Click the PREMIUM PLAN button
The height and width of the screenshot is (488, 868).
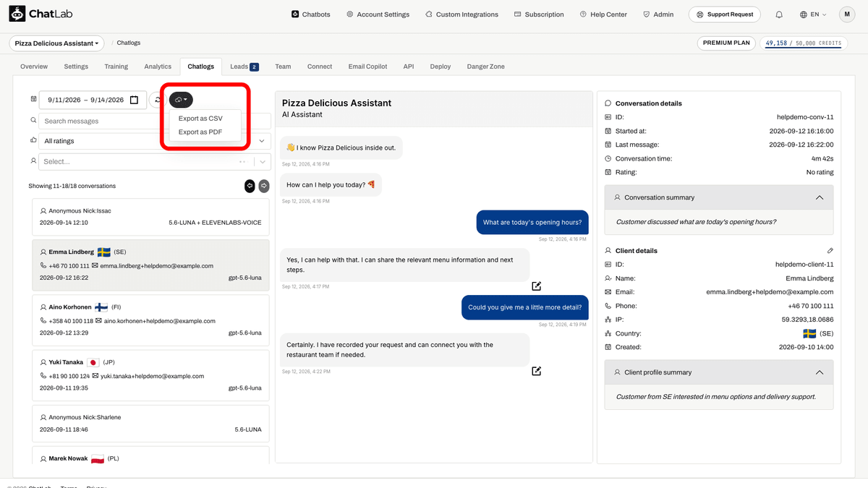[727, 43]
